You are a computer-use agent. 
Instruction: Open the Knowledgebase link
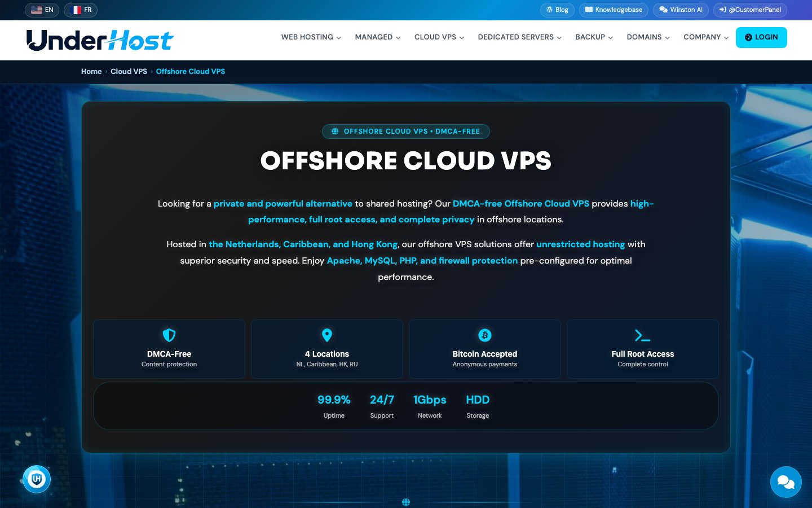[614, 10]
